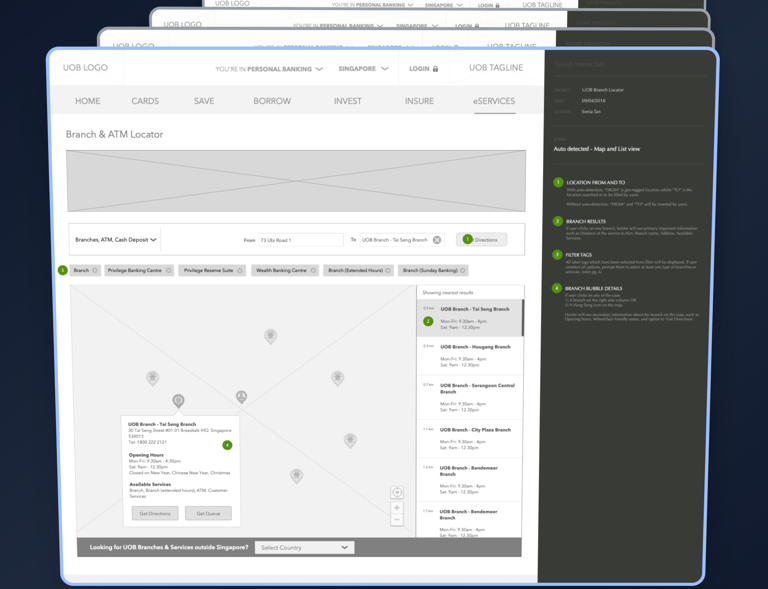Select UOB Branch - Tai Seng Branch in results list
Viewport: 768px width, 589px height.
point(470,318)
